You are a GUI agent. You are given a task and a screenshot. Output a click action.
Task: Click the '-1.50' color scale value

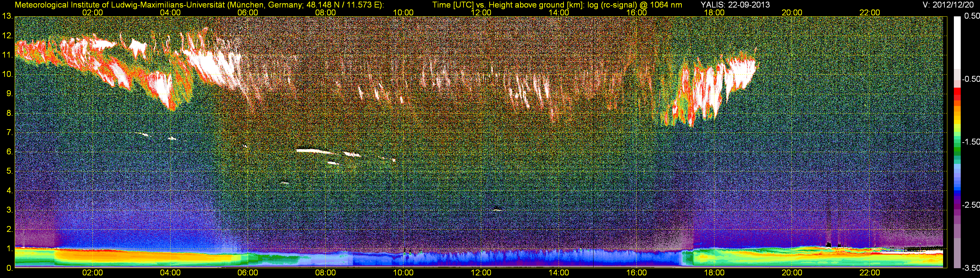[971, 142]
